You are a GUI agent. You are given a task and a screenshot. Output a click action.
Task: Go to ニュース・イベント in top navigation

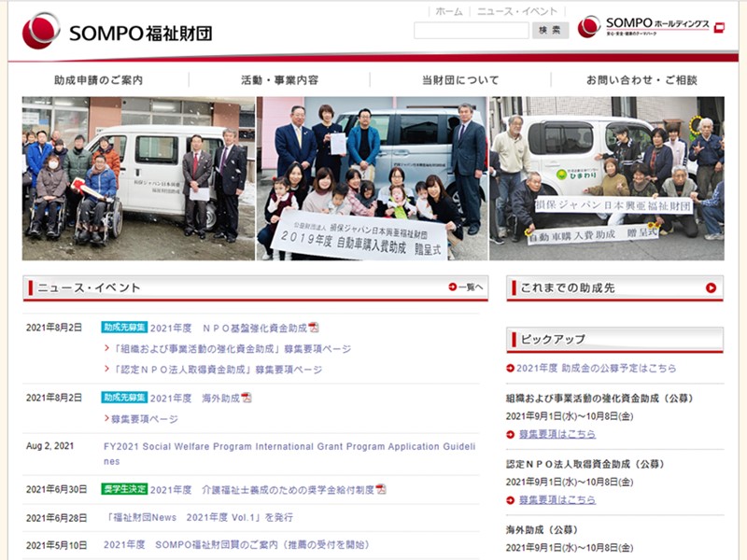[517, 11]
